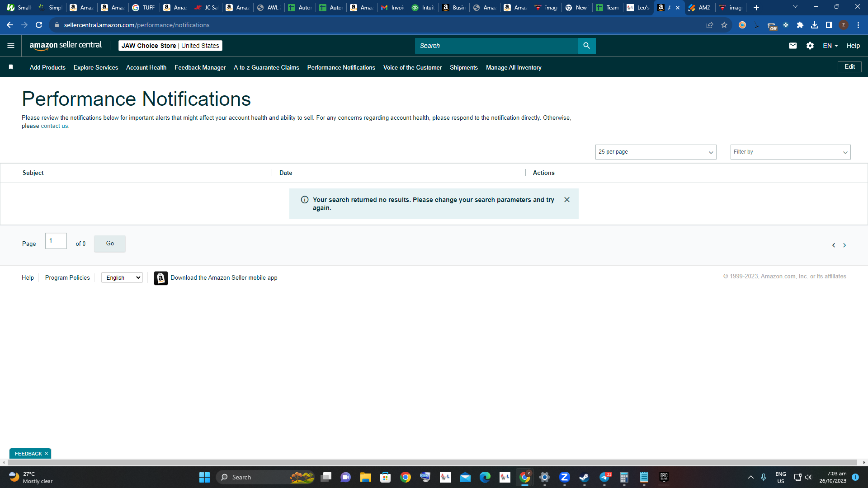Image resolution: width=868 pixels, height=488 pixels.
Task: Open Zoom from taskbar
Action: (x=564, y=477)
